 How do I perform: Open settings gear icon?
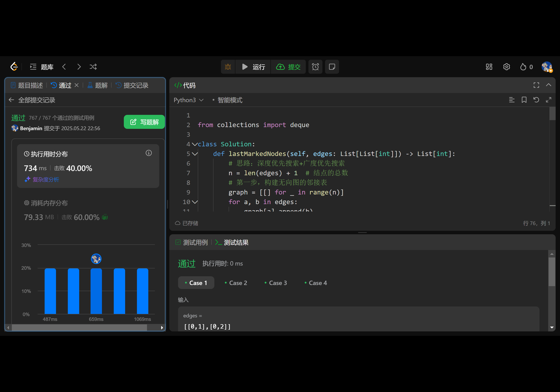[x=506, y=67]
